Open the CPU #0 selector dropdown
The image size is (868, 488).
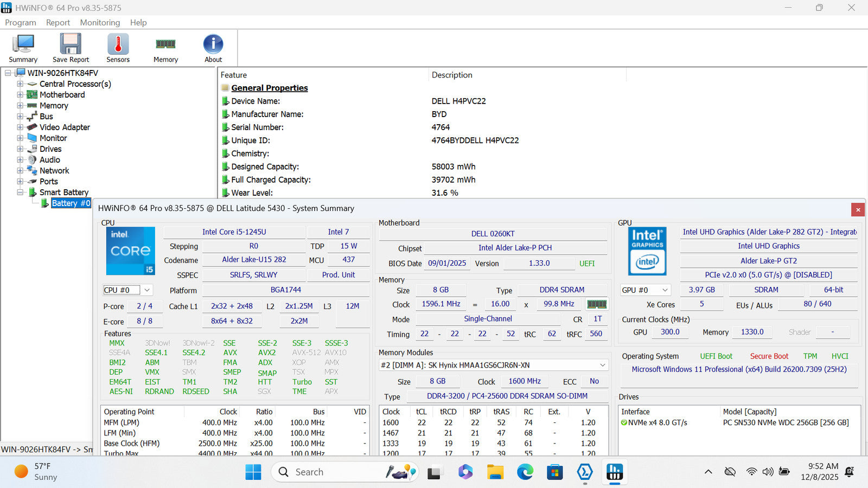[146, 290]
